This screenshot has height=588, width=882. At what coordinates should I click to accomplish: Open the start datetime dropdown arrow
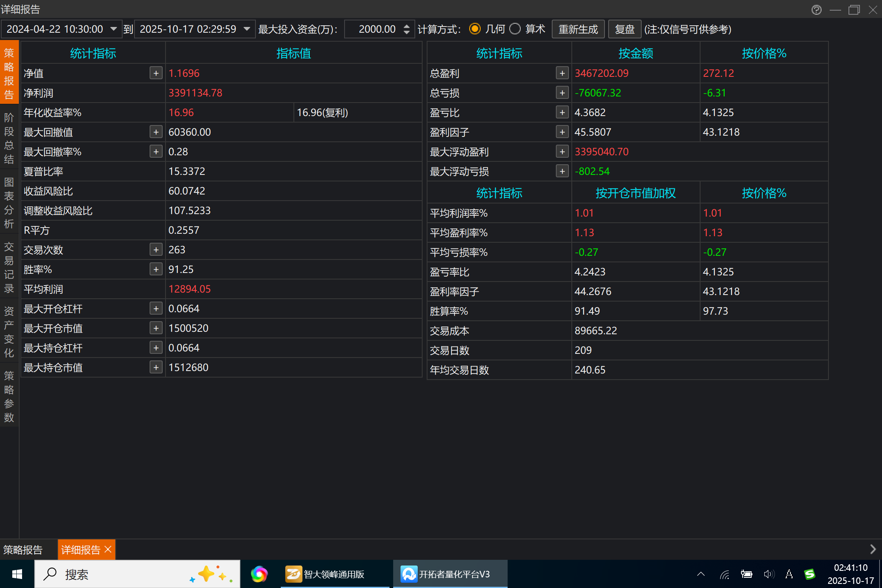point(114,29)
